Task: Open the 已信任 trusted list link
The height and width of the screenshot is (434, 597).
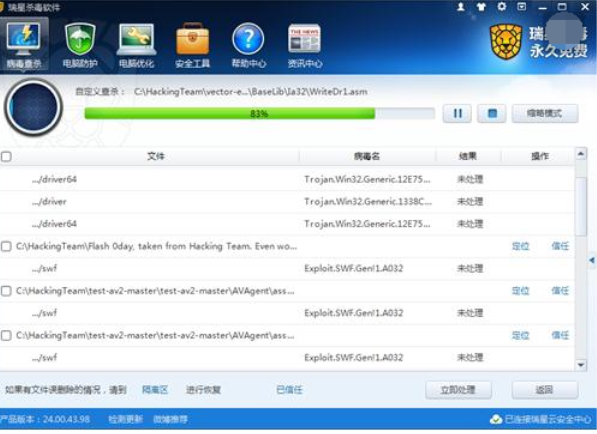Action: 289,390
